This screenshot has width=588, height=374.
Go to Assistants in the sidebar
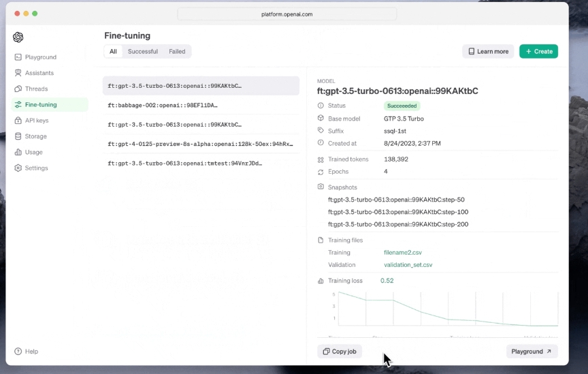[x=39, y=73]
